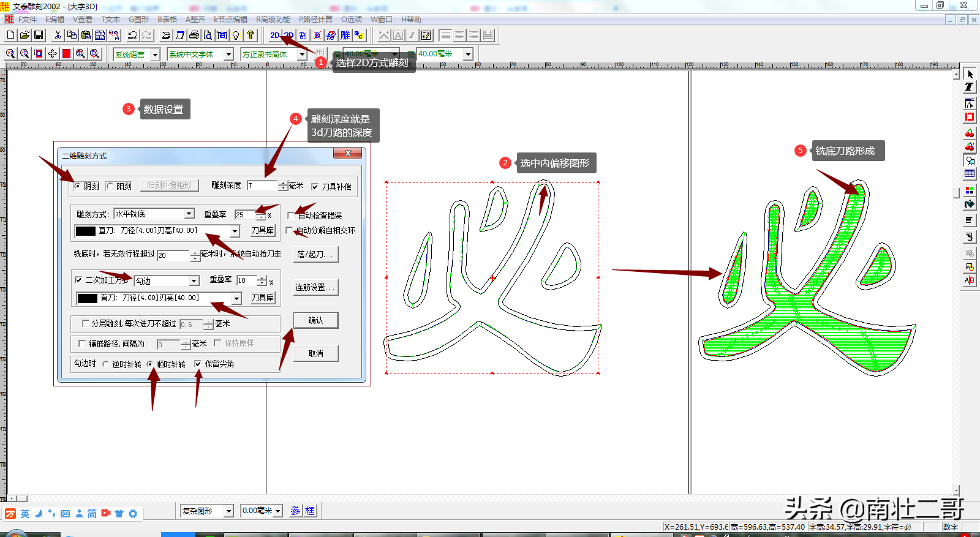Open the P路径计算 menu
The image size is (980, 537).
[315, 20]
